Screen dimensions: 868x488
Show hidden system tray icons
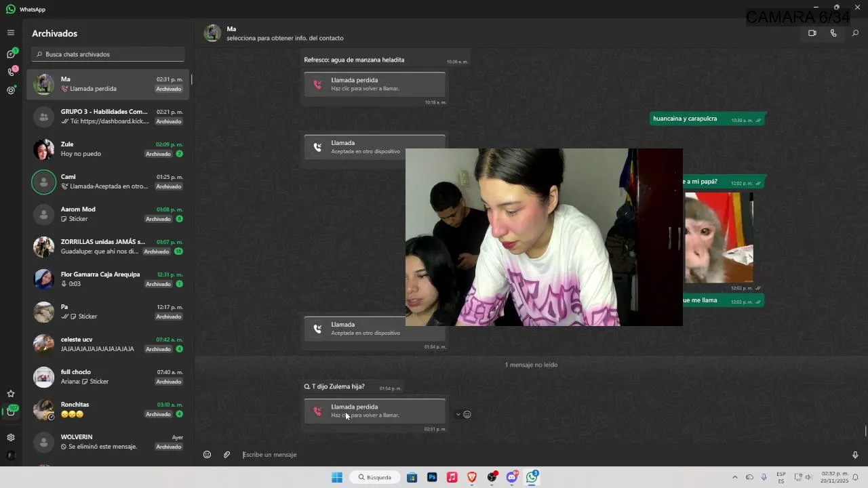point(734,477)
